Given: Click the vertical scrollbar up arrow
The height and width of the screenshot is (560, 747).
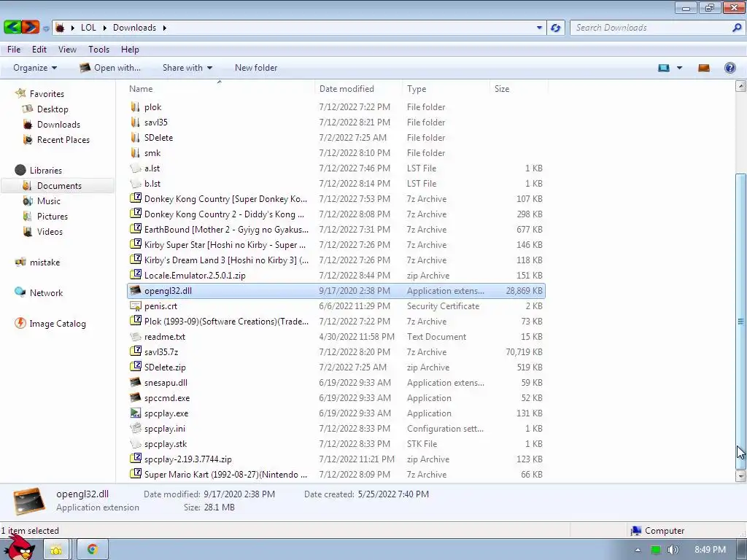Looking at the screenshot, I should pyautogui.click(x=740, y=86).
